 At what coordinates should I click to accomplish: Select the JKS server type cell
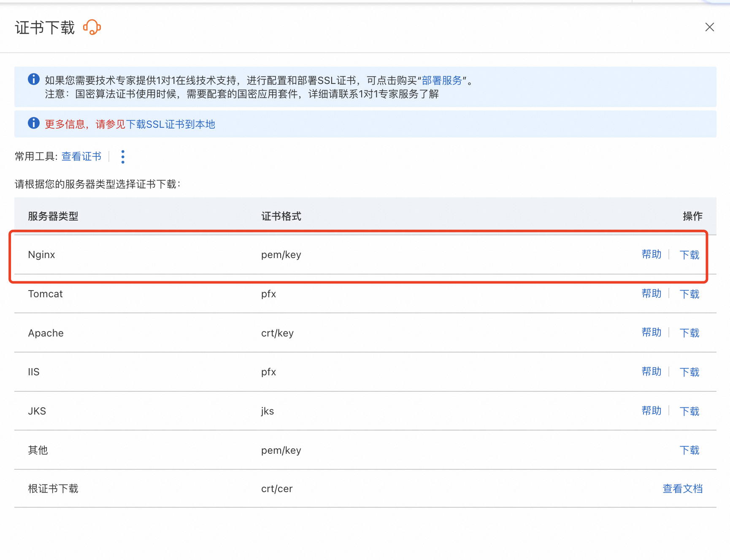point(37,411)
